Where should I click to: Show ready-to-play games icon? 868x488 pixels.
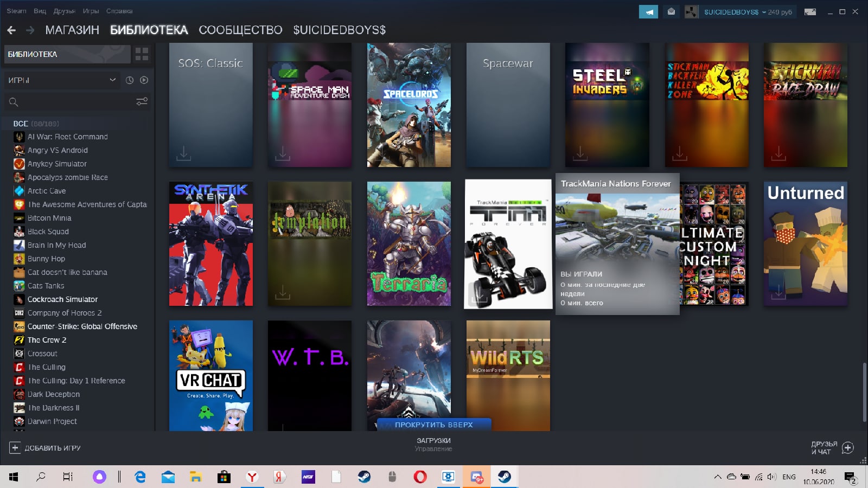pos(144,80)
